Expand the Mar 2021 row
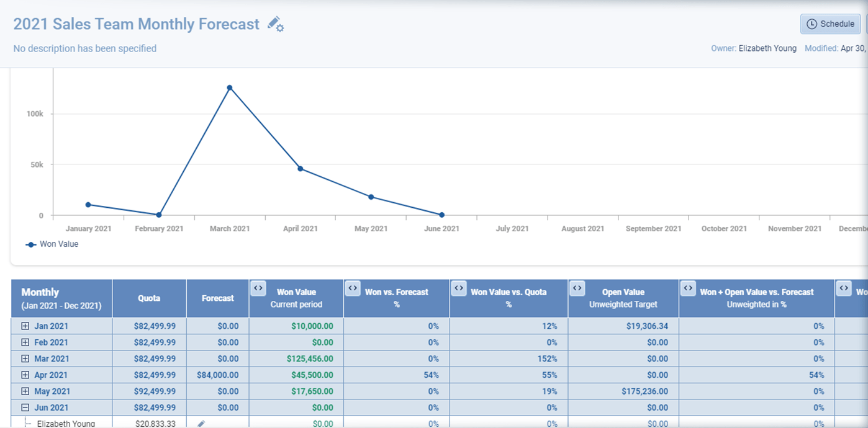This screenshot has height=428, width=868. tap(24, 359)
